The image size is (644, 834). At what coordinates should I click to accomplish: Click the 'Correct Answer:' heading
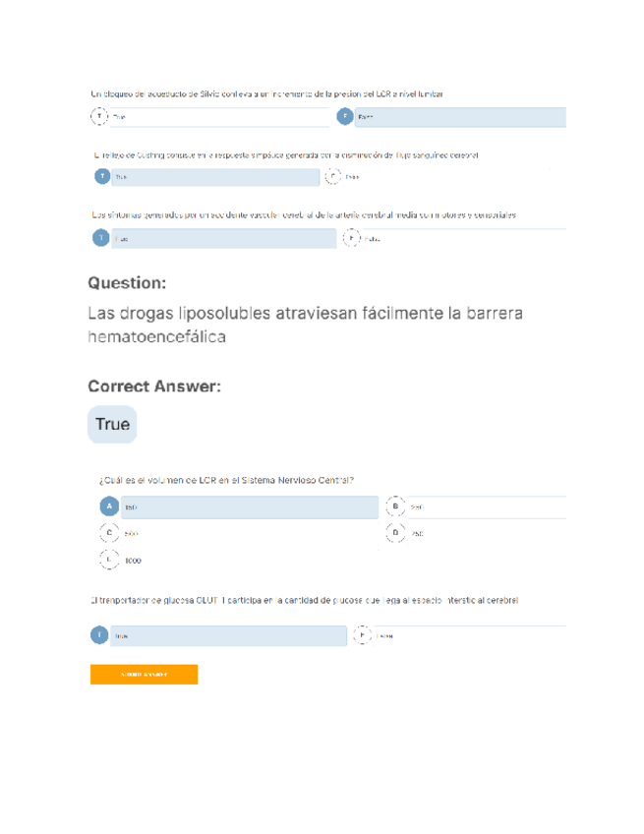[154, 387]
